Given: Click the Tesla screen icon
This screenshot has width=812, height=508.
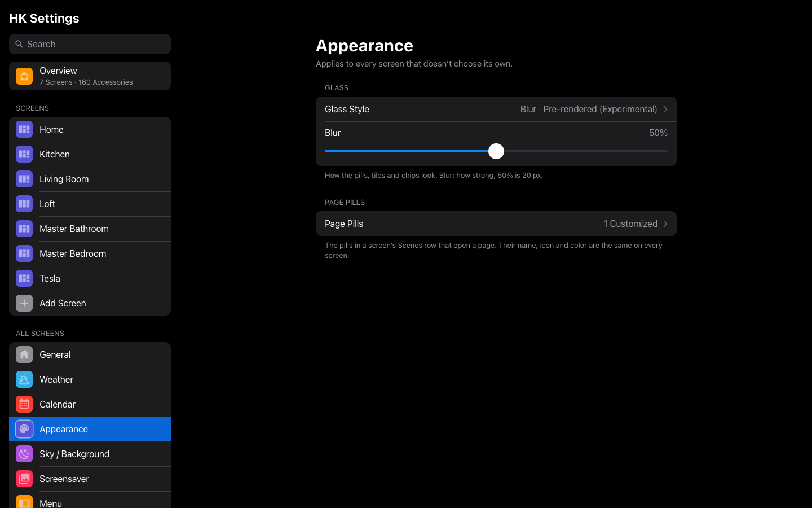Looking at the screenshot, I should click(x=24, y=278).
